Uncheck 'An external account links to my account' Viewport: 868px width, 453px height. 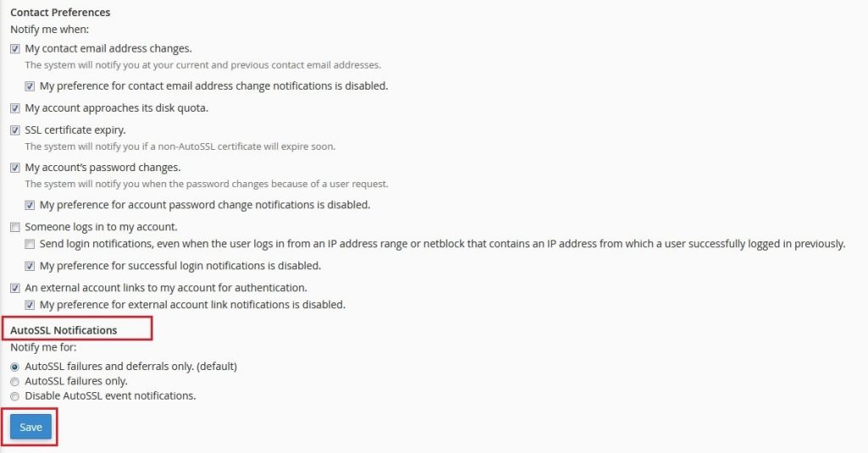[x=15, y=288]
